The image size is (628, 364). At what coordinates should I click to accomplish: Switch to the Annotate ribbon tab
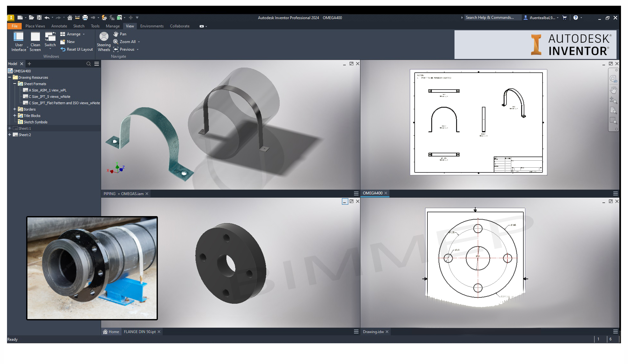[x=59, y=26]
